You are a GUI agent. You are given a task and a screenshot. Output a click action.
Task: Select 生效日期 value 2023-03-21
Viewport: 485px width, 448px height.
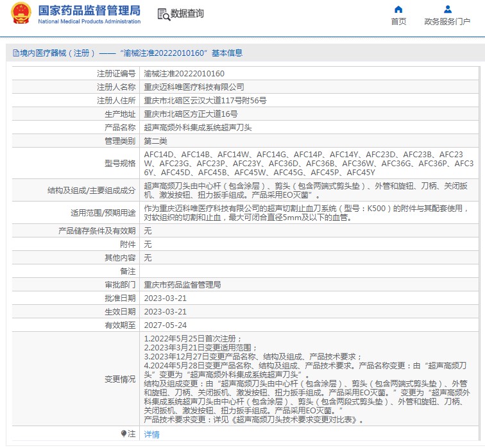166,311
